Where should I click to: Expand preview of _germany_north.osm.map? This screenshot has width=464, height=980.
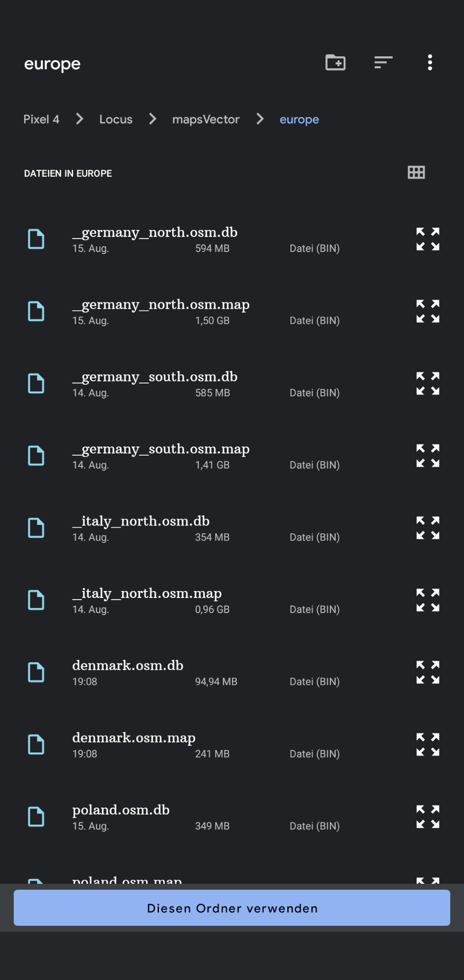(x=428, y=312)
